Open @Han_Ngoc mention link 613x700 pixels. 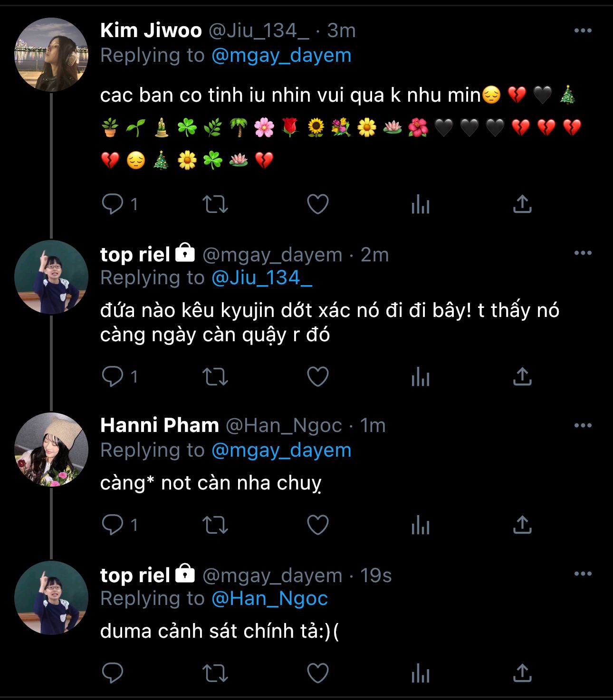point(269,599)
